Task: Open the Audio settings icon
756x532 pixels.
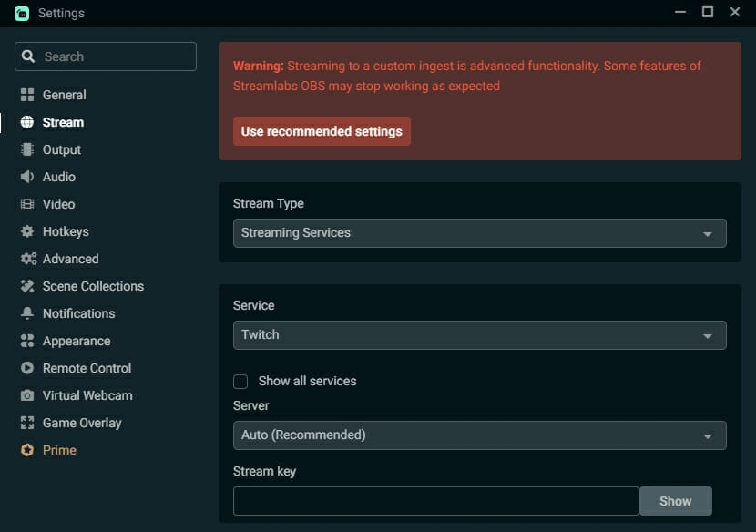Action: point(26,177)
